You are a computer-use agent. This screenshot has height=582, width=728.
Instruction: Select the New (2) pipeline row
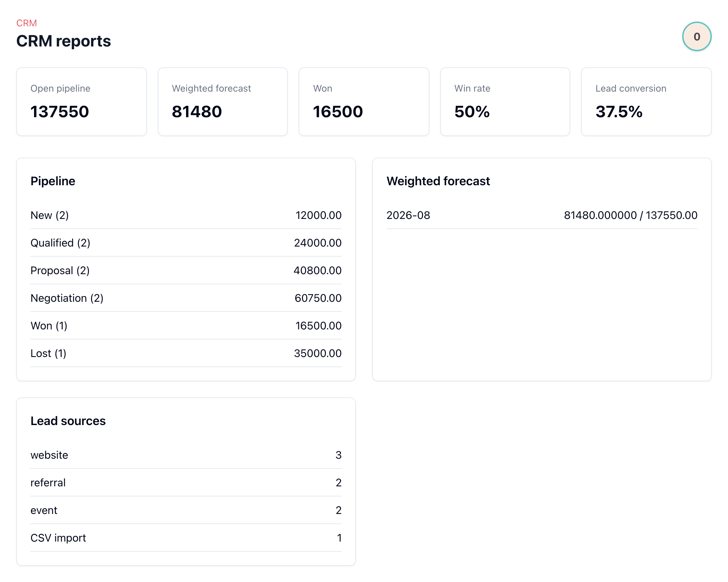click(x=186, y=215)
